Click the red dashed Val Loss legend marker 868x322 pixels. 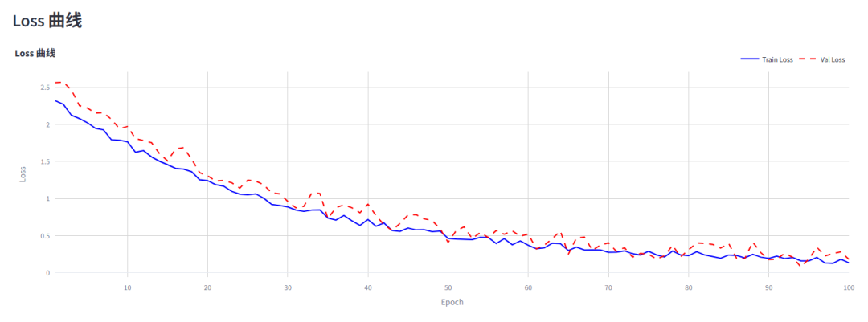click(x=809, y=59)
